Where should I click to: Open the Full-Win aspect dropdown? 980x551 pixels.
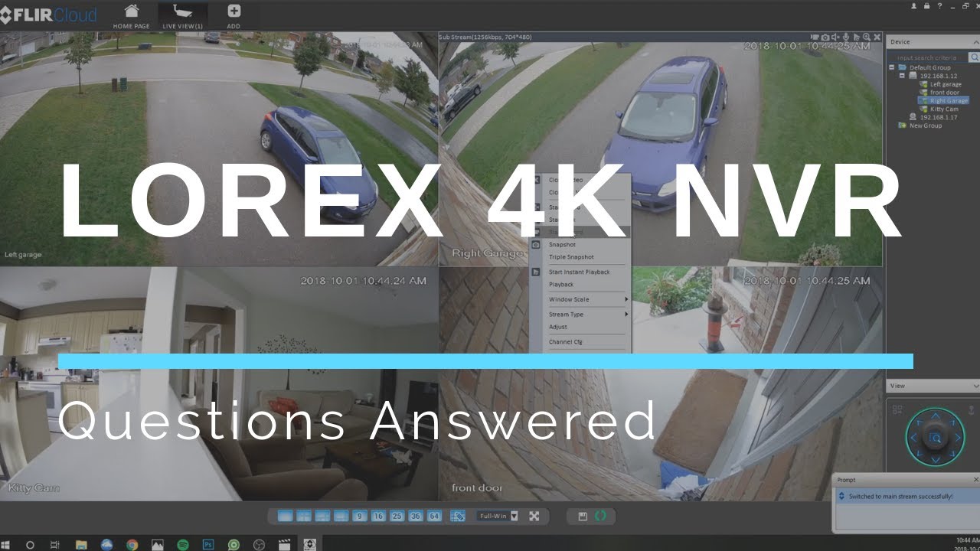tap(498, 516)
